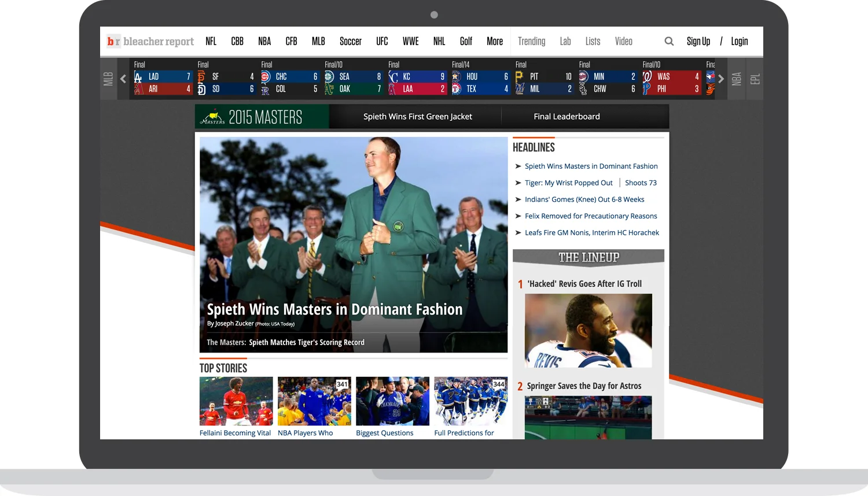Open Springer Saves the Day for Astros story

(x=584, y=386)
